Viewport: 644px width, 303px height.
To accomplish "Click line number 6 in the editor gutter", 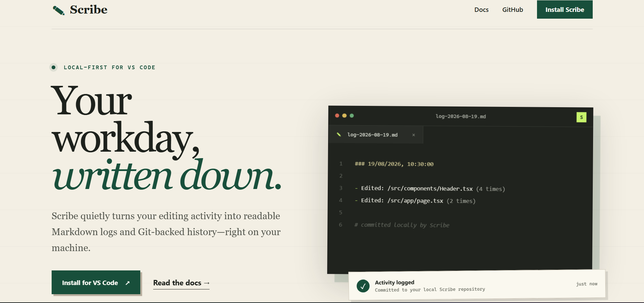I will tap(341, 225).
